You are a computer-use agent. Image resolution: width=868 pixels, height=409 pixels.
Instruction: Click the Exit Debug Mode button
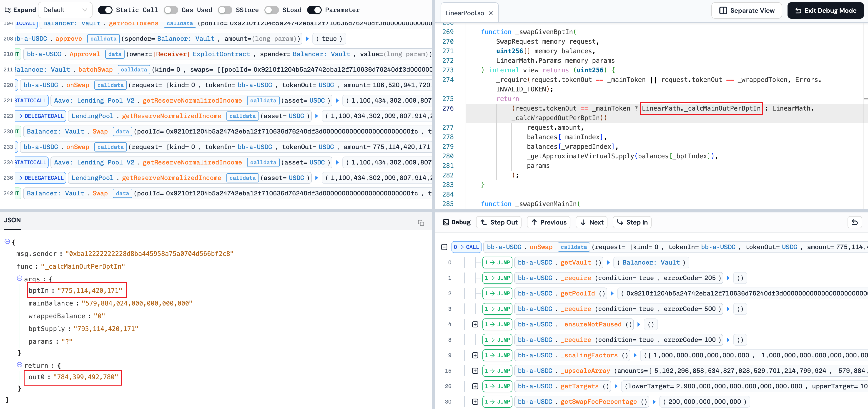point(825,10)
